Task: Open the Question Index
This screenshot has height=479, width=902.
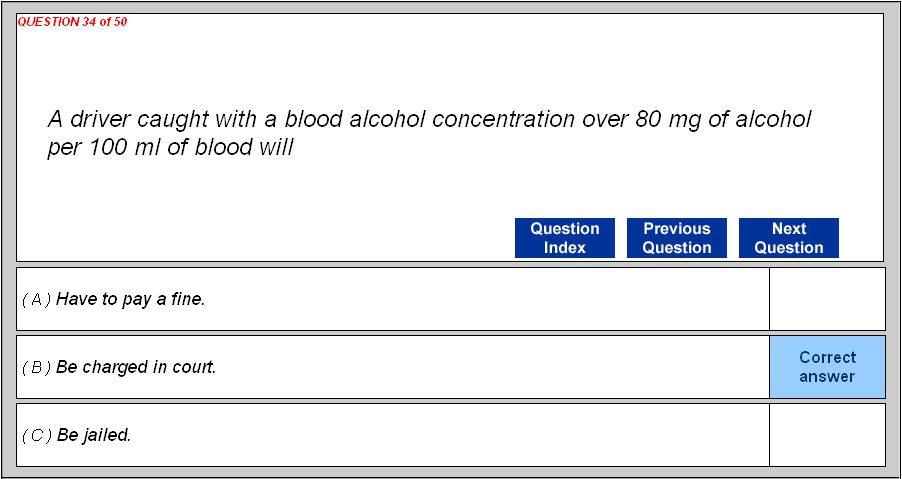Action: click(564, 238)
